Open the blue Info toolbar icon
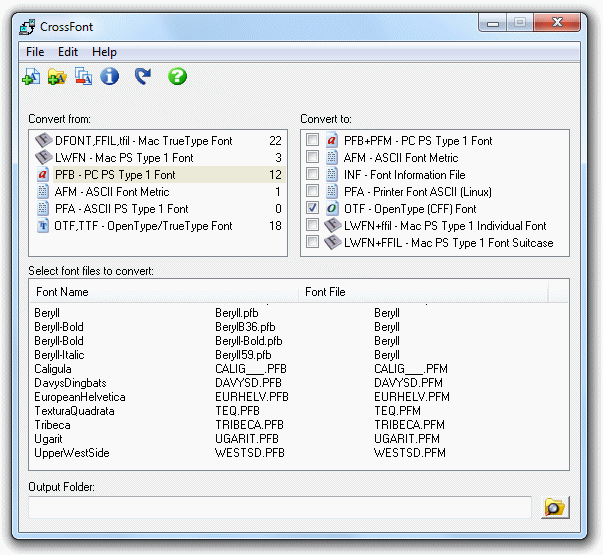This screenshot has height=555, width=603. (110, 76)
